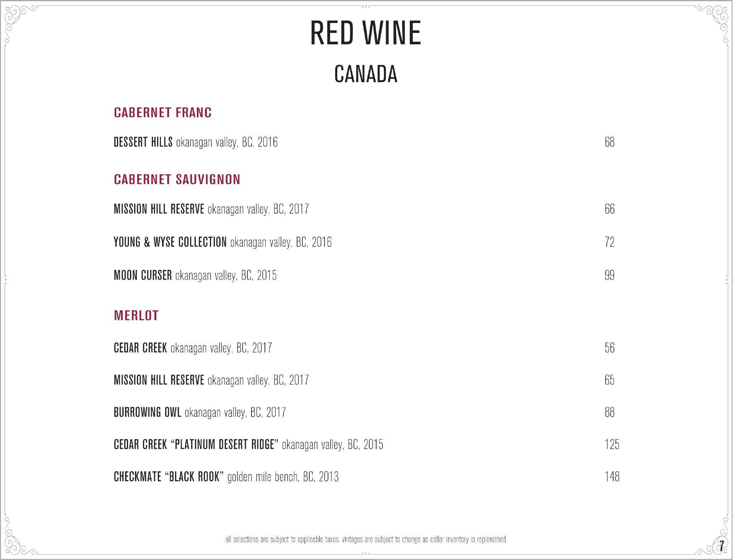The width and height of the screenshot is (734, 560).
Task: Click the Cabernet Franc section heading
Action: point(163,112)
